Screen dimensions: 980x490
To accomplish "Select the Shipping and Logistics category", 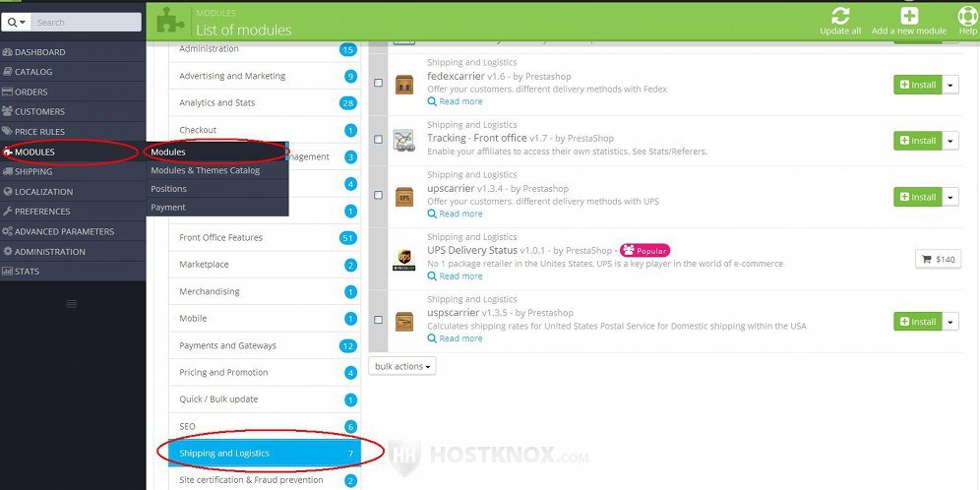I will click(265, 454).
